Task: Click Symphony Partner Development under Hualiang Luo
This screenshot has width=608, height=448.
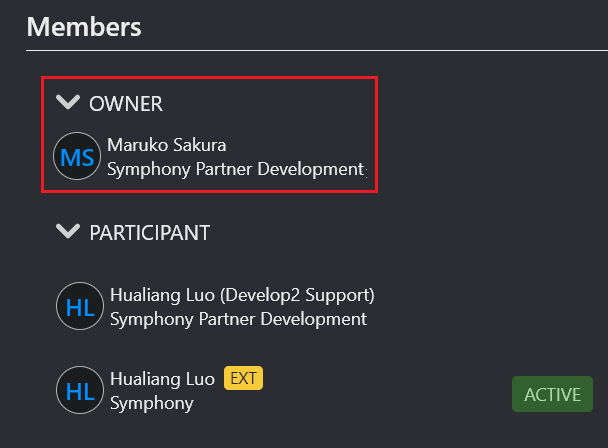Action: point(238,320)
